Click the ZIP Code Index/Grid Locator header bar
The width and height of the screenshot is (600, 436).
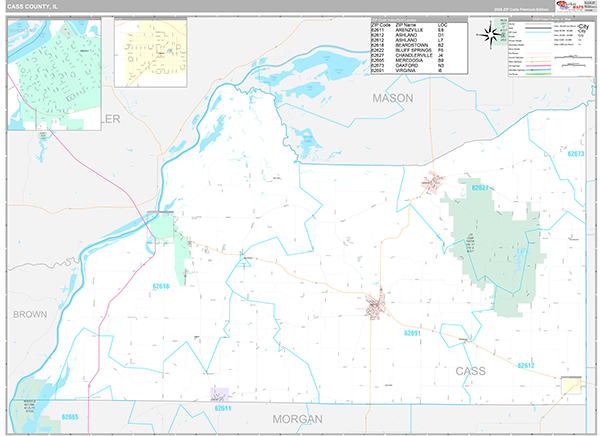[x=419, y=20]
